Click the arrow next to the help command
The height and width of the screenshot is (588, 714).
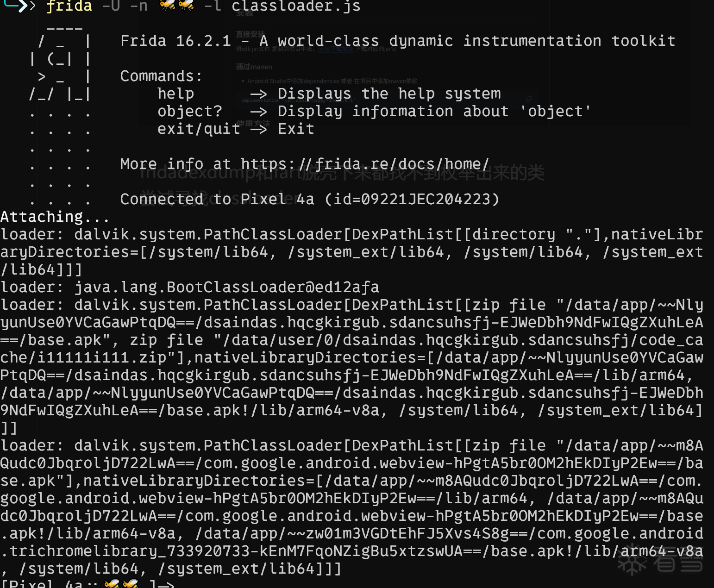(258, 94)
